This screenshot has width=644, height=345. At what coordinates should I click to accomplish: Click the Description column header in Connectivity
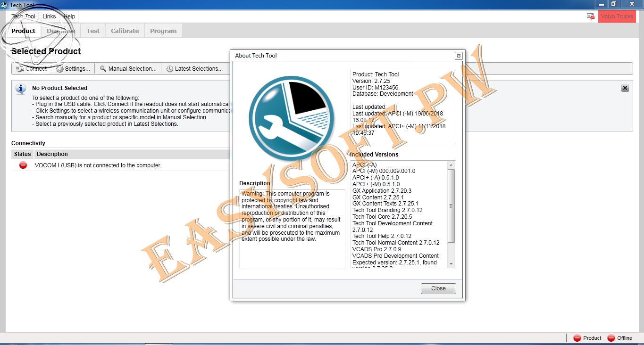click(52, 154)
